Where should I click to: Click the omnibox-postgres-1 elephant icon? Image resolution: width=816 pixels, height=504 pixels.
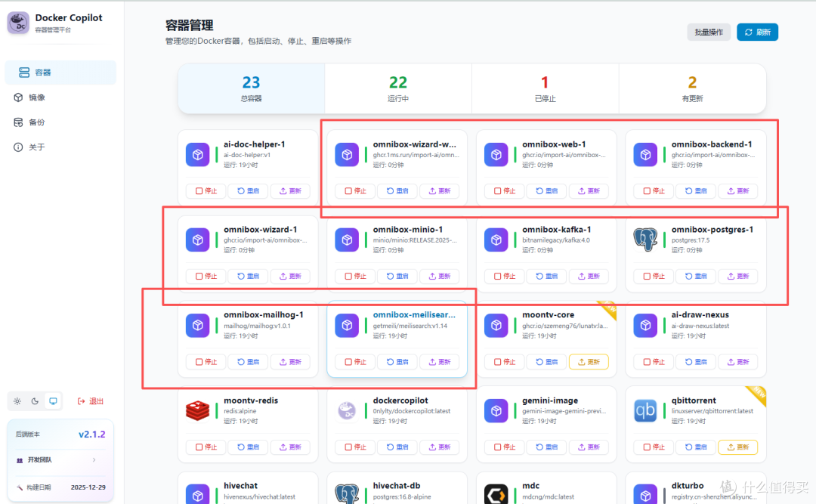645,240
